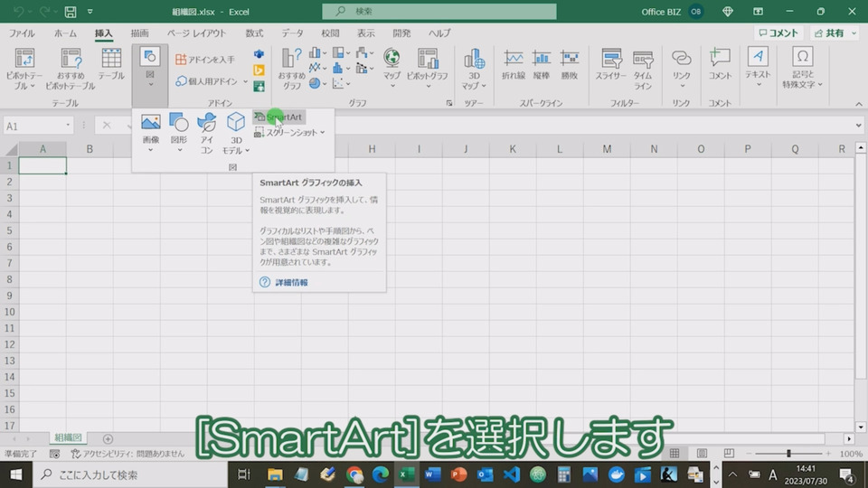The height and width of the screenshot is (488, 868).
Task: Open the PivotTable tool
Action: pos(24,69)
